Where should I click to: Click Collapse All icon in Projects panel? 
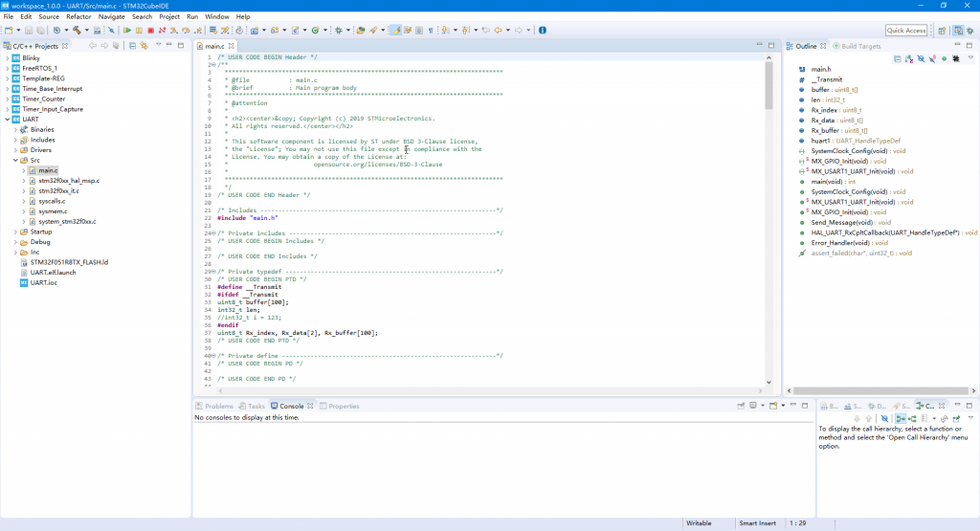[132, 46]
